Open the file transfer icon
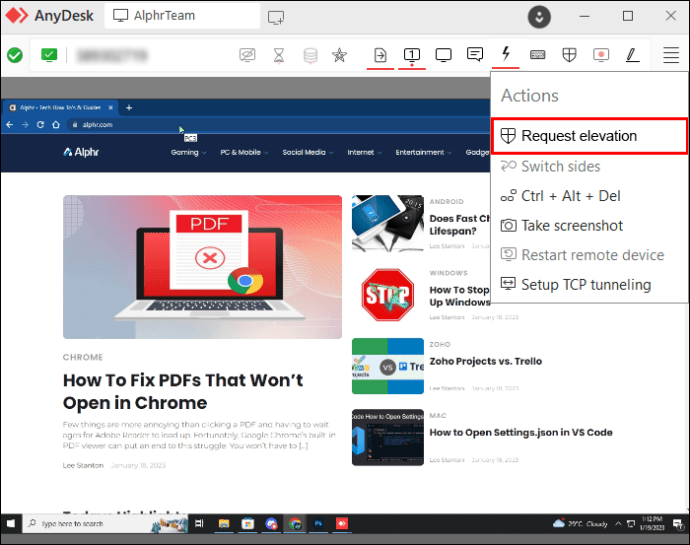690x545 pixels. pos(380,55)
